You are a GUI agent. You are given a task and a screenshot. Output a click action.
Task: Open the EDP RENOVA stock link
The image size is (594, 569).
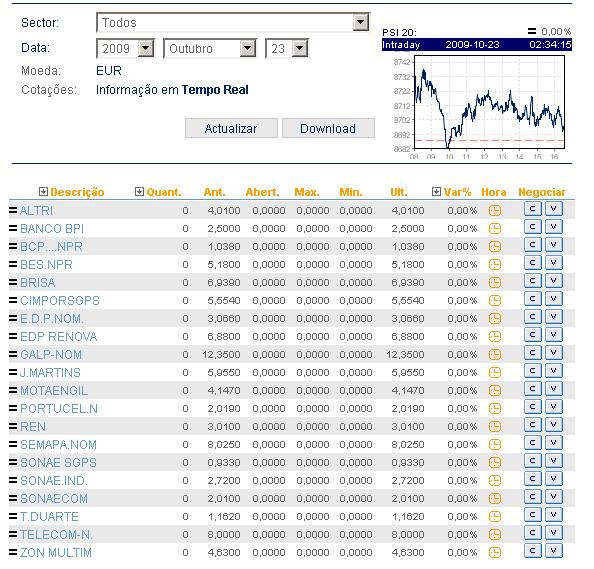[x=58, y=336]
